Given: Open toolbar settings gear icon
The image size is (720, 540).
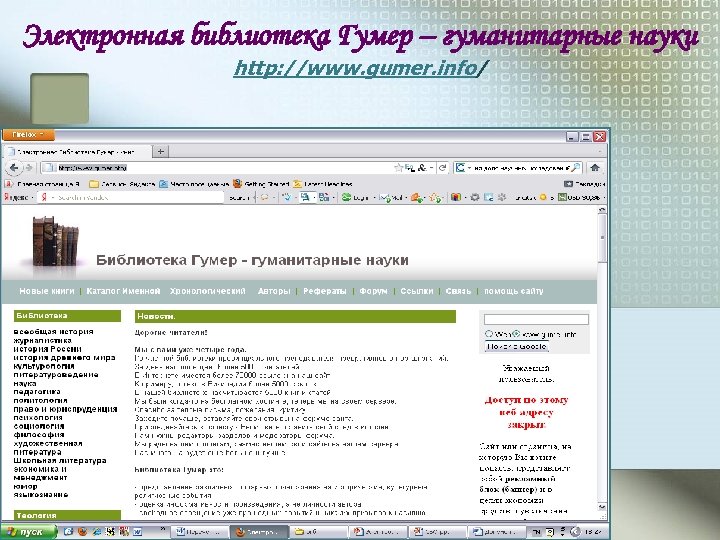Looking at the screenshot, I should pos(475,197).
